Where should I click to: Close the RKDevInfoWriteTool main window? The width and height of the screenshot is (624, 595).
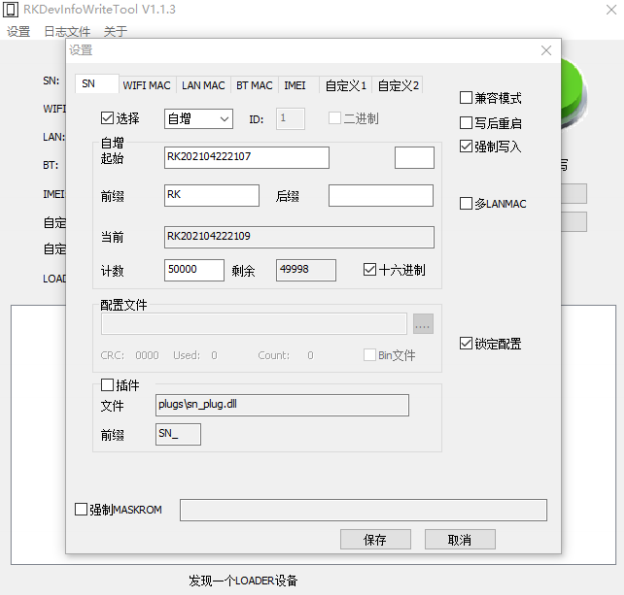[x=611, y=10]
